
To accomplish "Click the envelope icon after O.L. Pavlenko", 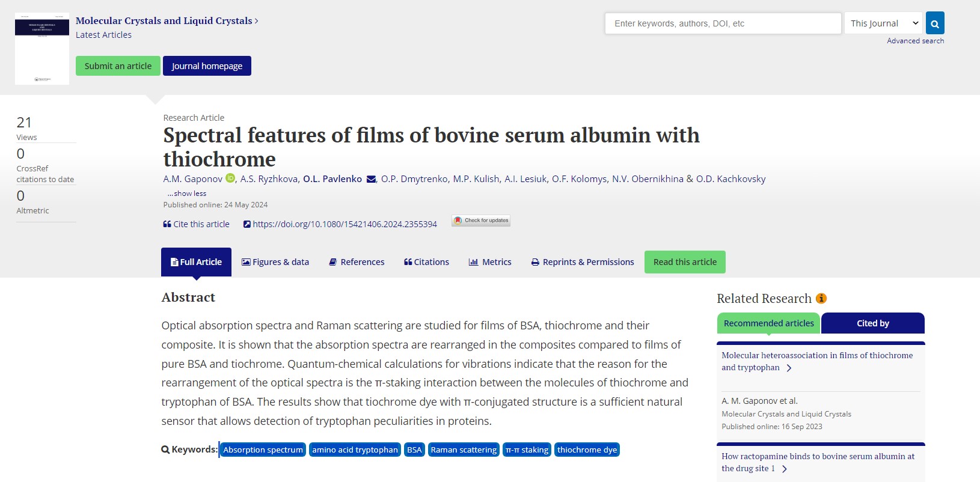I will [x=371, y=179].
